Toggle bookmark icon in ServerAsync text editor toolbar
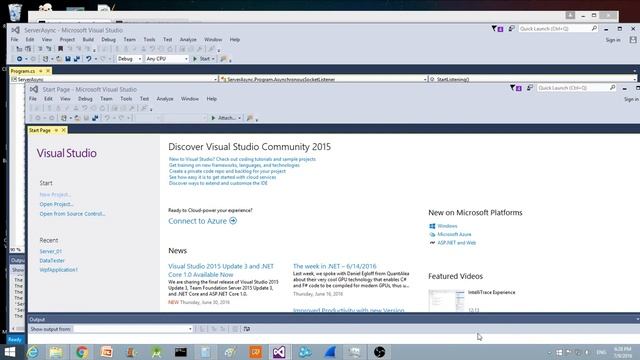The image size is (640, 360). click(60, 49)
